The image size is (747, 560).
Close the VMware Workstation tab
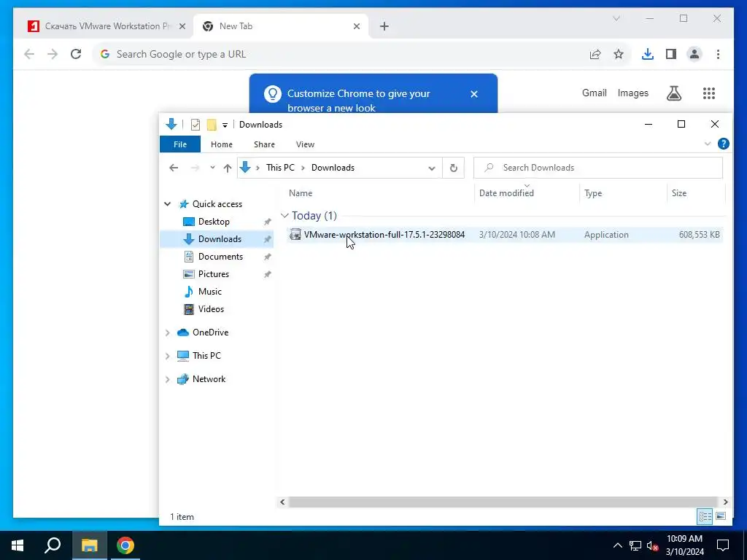tap(182, 27)
